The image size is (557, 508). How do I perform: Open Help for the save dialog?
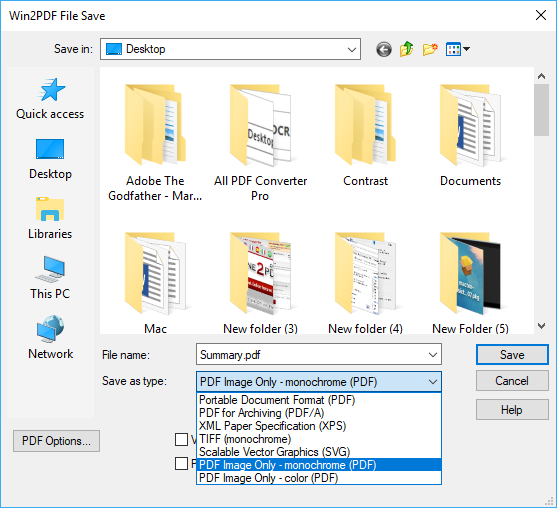[x=512, y=410]
